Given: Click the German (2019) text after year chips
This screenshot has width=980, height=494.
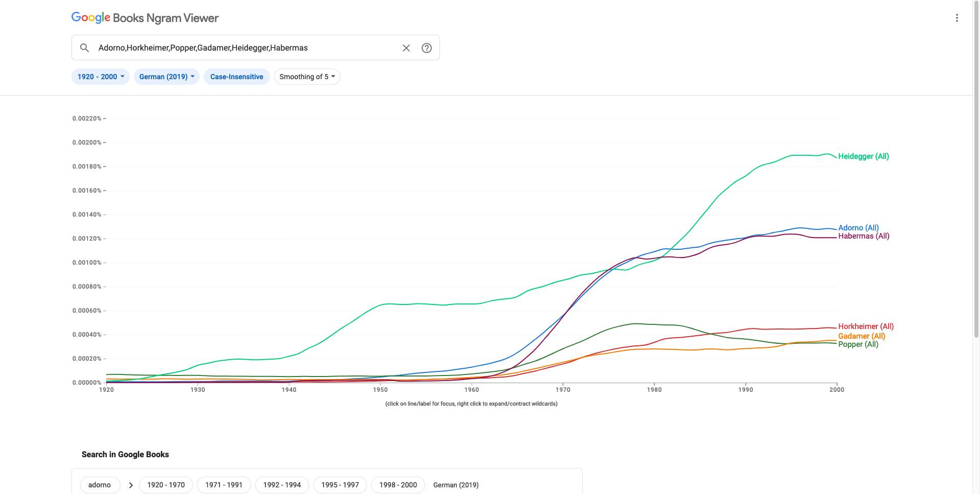Looking at the screenshot, I should pyautogui.click(x=456, y=485).
